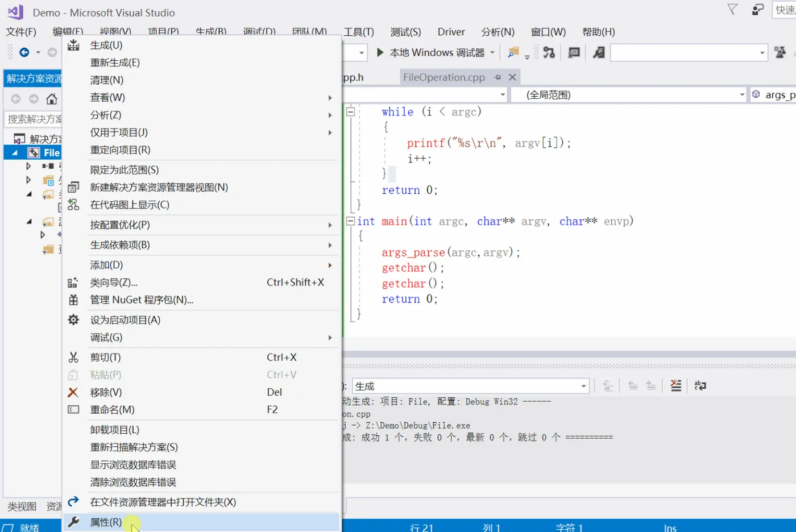796x532 pixels.
Task: Click the Manage NuGet Packages icon
Action: point(73,300)
